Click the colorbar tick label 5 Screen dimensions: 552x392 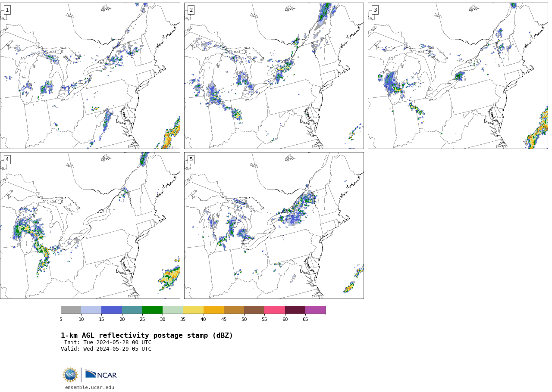click(x=61, y=320)
